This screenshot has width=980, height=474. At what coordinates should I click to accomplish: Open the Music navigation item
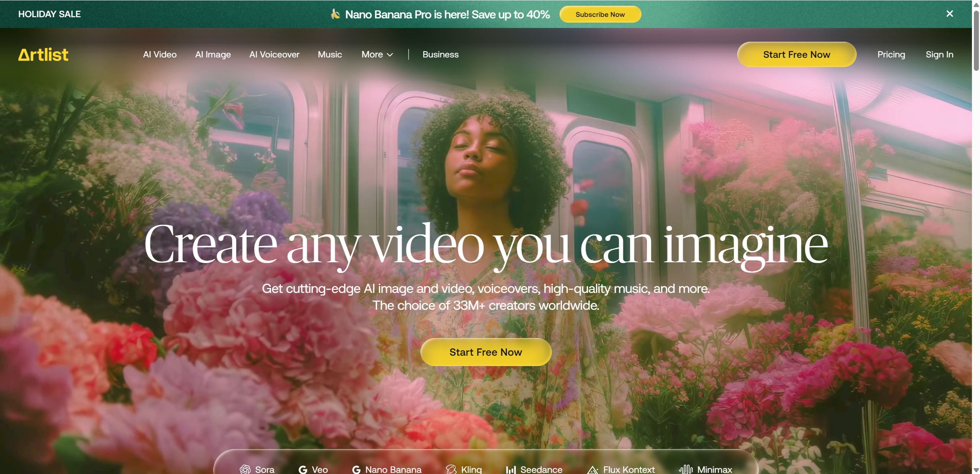pyautogui.click(x=330, y=54)
